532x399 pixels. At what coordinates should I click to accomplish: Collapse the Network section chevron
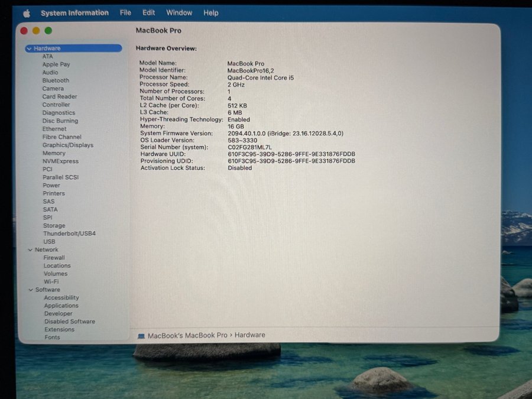point(30,250)
